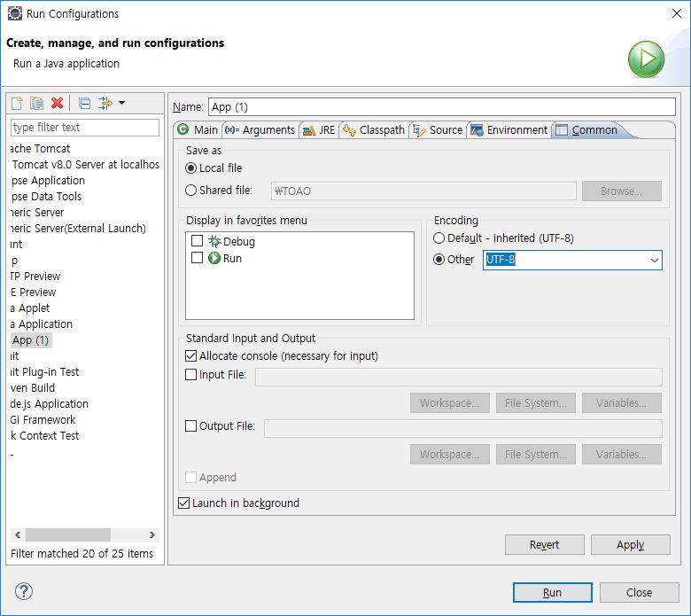Click the Run button at bottom
Screen dimensions: 691x616
(552, 592)
